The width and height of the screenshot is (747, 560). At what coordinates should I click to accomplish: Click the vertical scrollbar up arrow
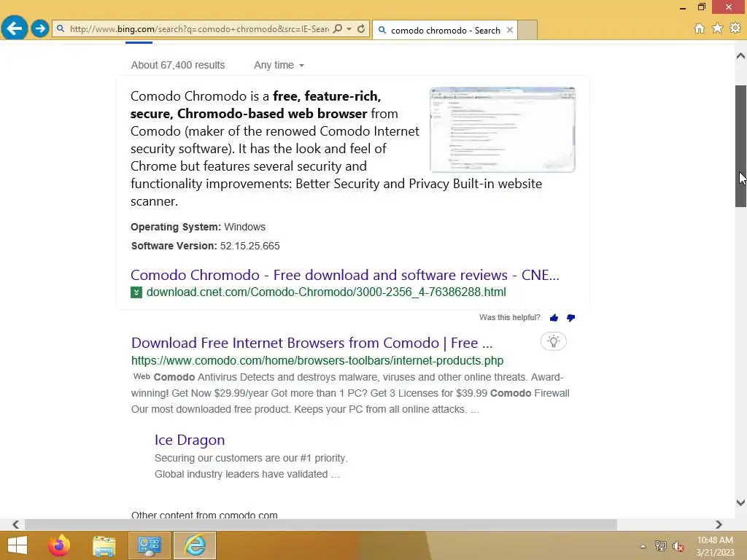click(x=740, y=56)
